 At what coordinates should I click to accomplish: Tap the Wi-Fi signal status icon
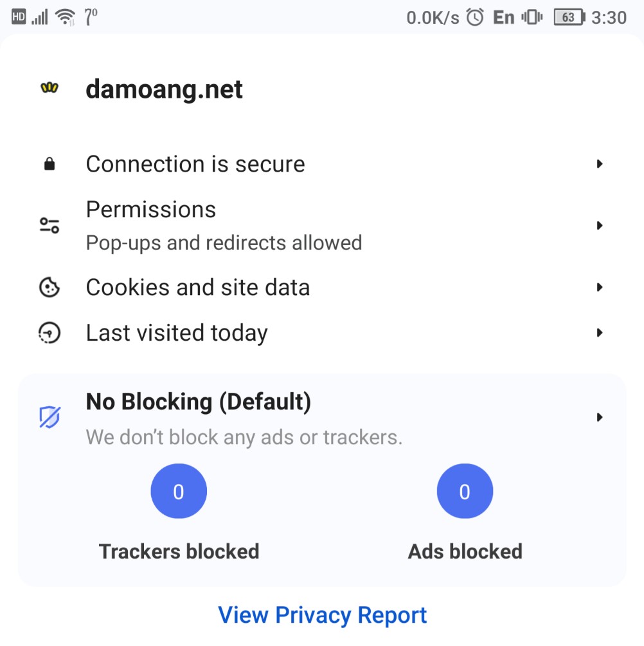point(66,17)
